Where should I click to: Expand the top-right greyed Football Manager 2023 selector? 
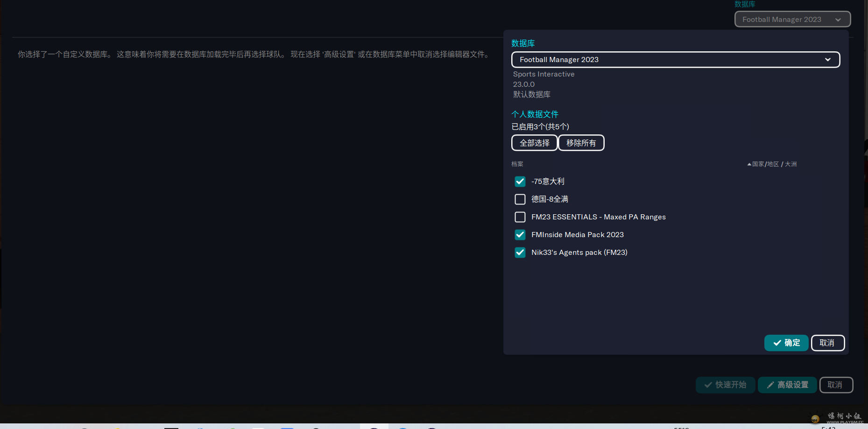point(792,20)
